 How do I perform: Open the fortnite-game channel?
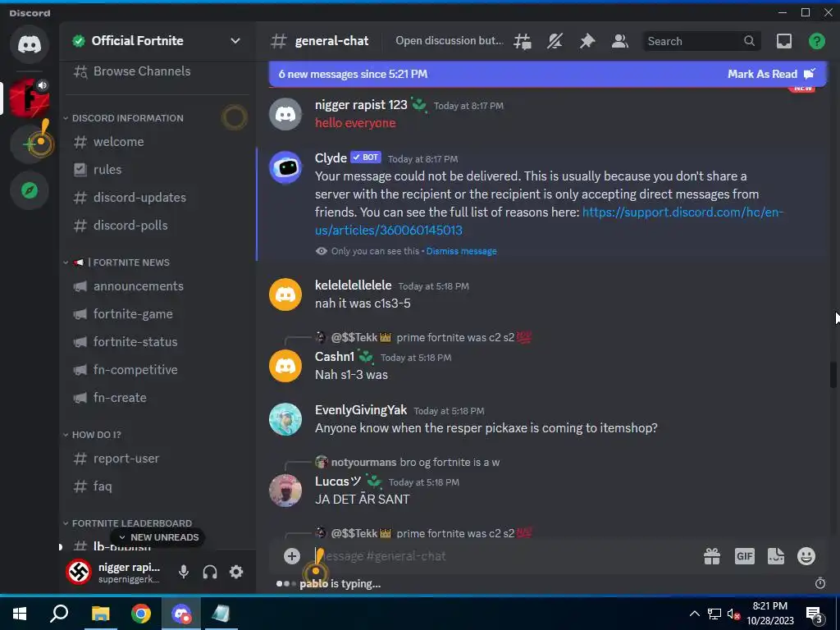tap(157, 314)
